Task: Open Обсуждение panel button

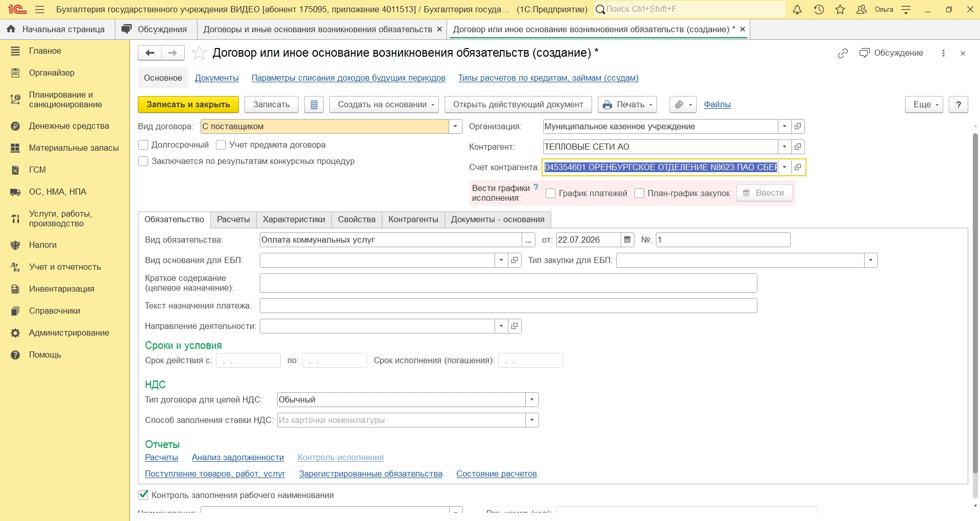Action: [891, 53]
